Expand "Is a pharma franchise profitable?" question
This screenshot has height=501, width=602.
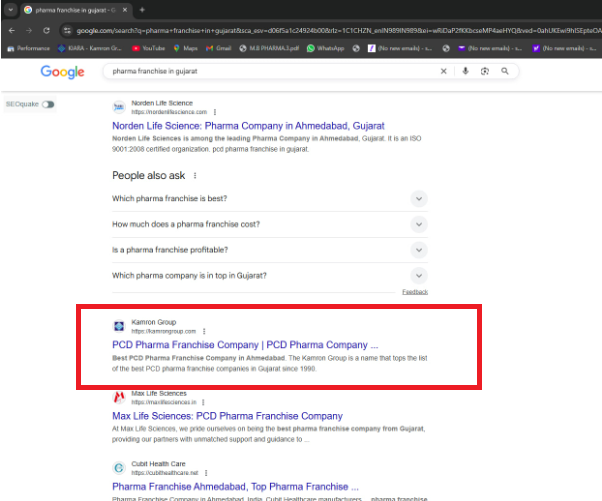(x=419, y=250)
